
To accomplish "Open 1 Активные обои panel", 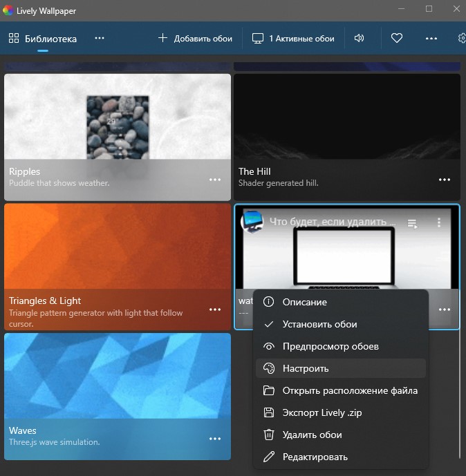I will tap(293, 39).
